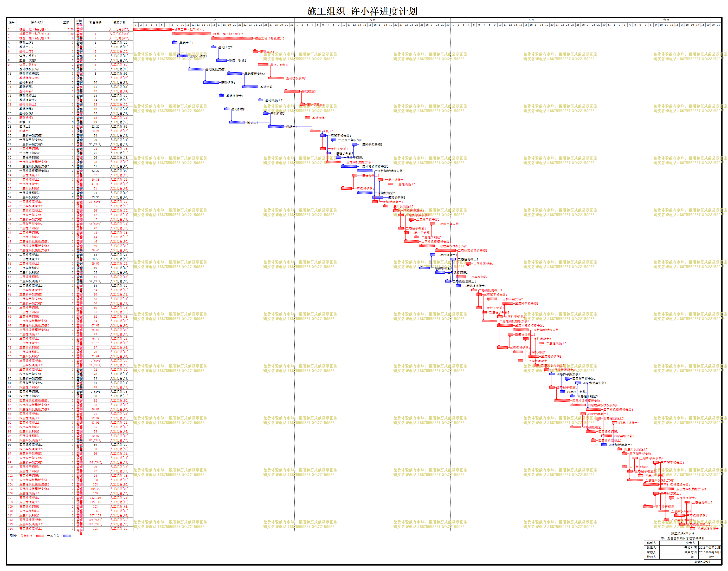This screenshot has width=728, height=571.
Task: Select the red Gantt bar for 回填土3
Action: coord(315,131)
